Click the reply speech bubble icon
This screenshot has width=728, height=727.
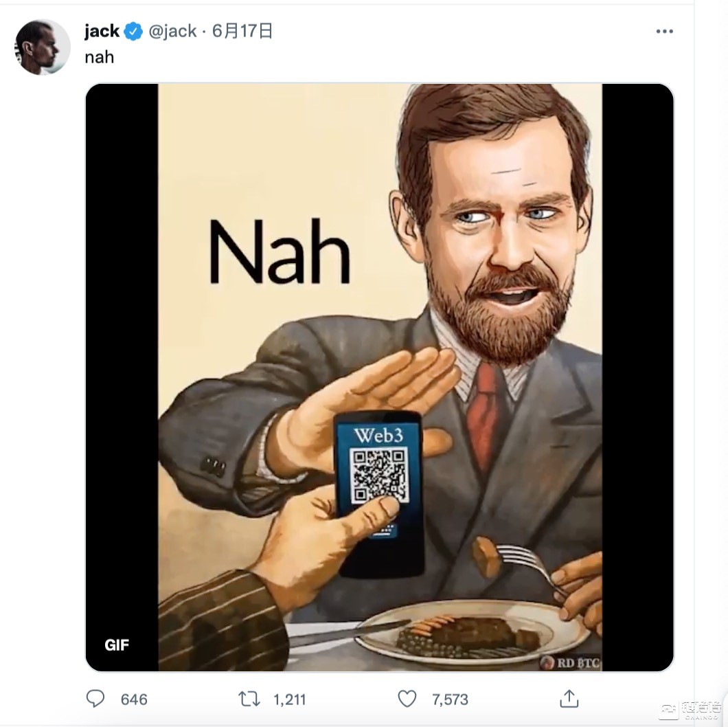click(95, 699)
